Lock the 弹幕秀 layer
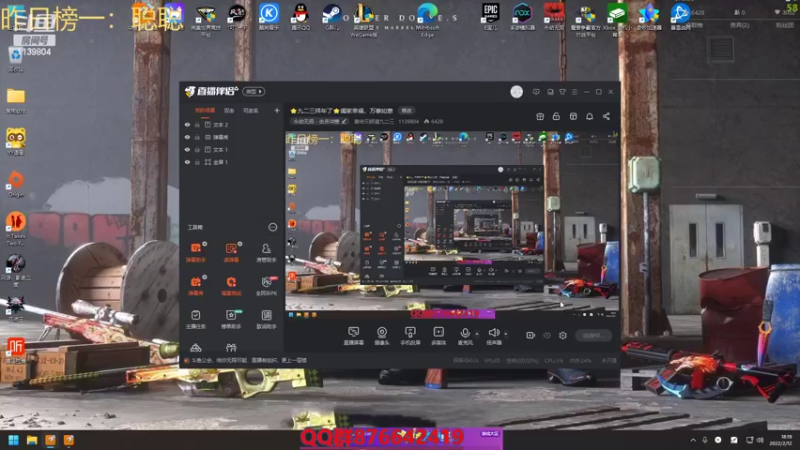Viewport: 800px width, 450px height. tap(197, 137)
